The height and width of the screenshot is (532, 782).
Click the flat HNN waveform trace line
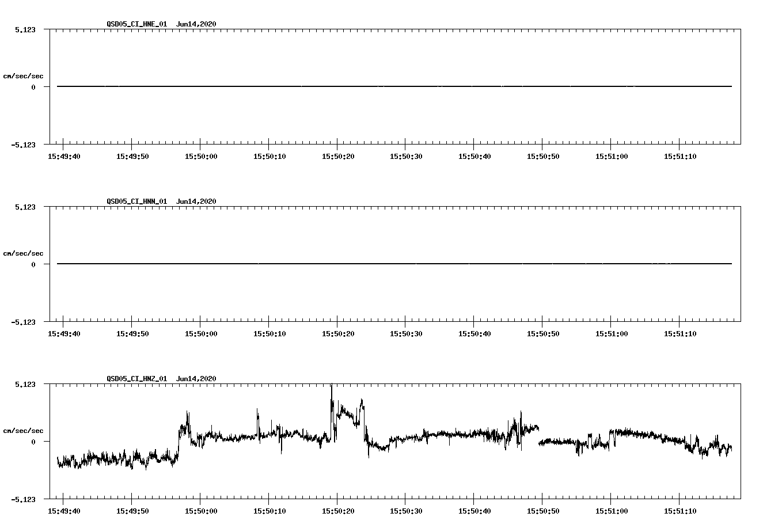point(394,264)
